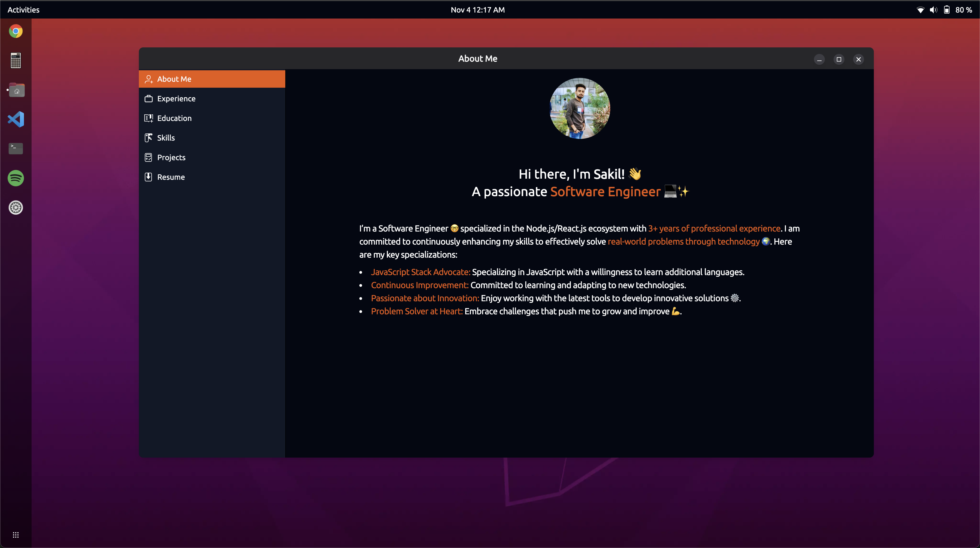
Task: Open the Projects section
Action: [x=212, y=157]
